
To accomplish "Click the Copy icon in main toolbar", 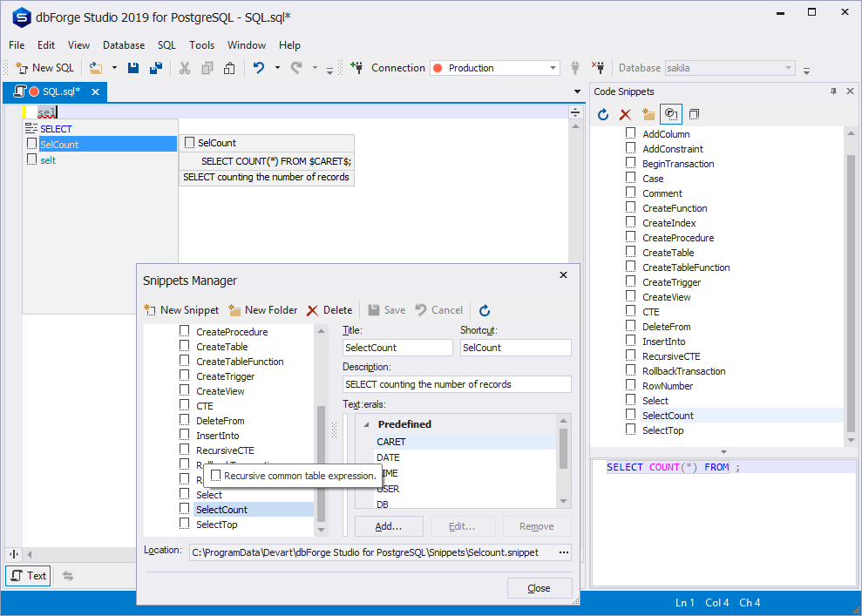I will pos(207,68).
